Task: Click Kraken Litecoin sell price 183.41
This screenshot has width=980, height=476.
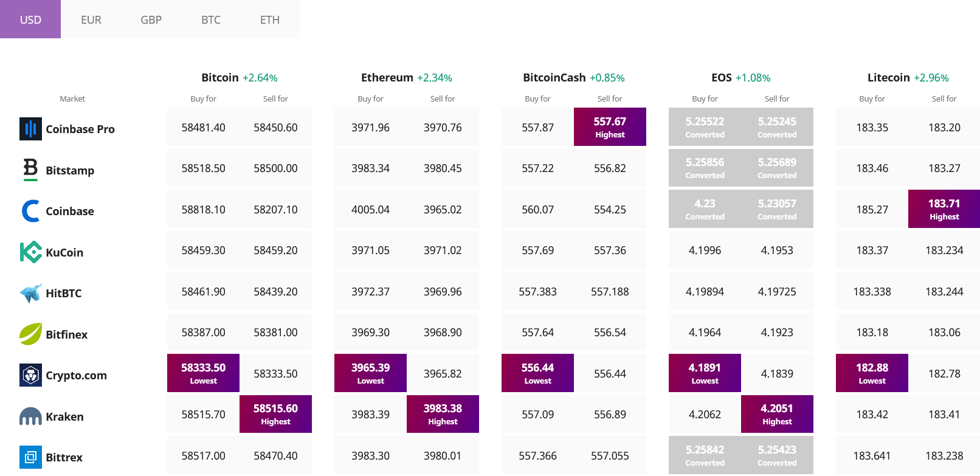Action: pos(944,414)
